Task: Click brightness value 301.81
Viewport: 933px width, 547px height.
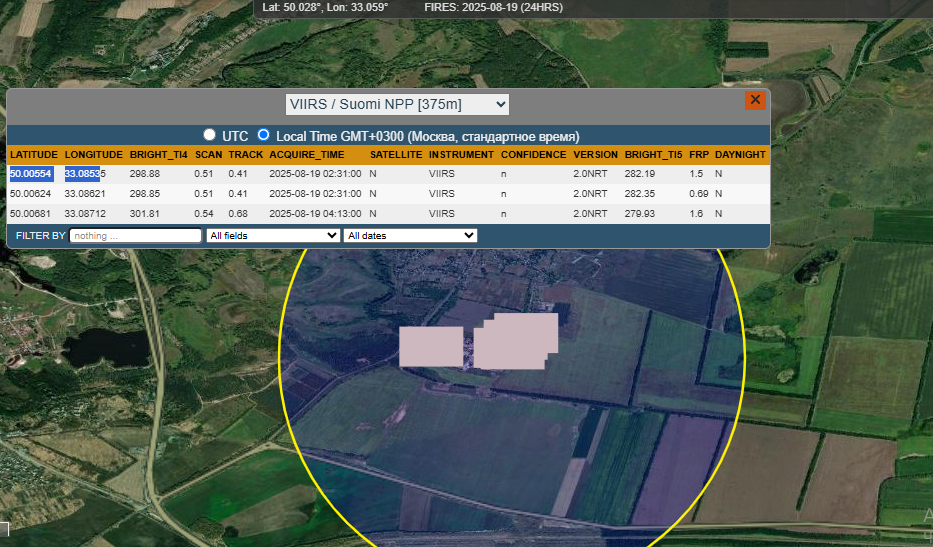Action: 145,214
